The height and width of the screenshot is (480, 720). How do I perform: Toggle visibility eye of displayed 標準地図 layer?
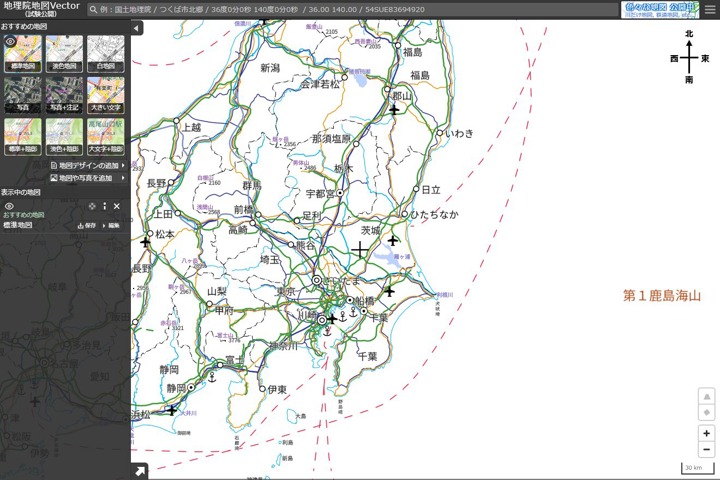pos(9,206)
